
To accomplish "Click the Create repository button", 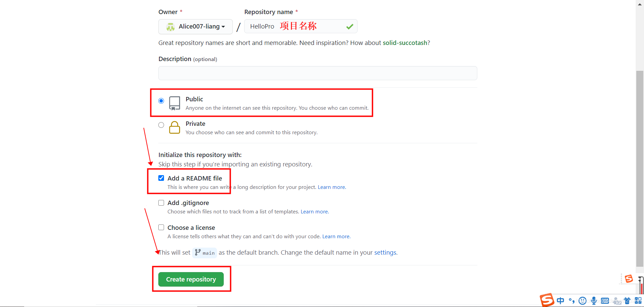I will (x=191, y=279).
